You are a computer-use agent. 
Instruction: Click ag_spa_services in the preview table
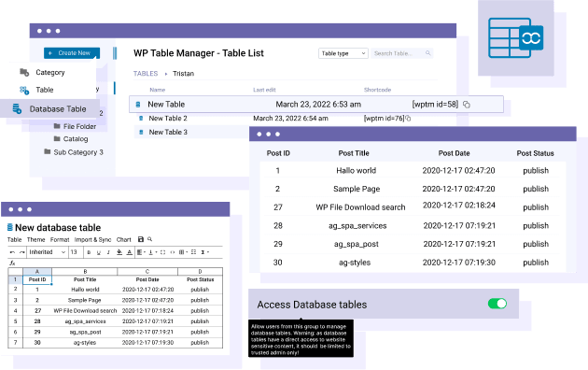[357, 225]
